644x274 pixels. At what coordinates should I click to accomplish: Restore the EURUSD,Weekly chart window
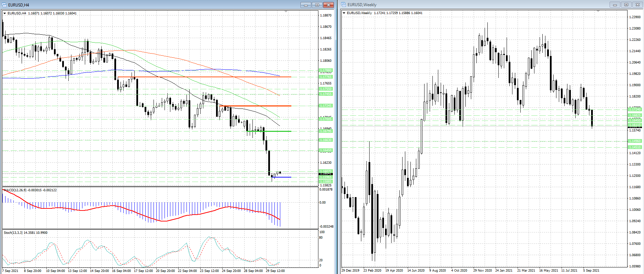(x=626, y=5)
